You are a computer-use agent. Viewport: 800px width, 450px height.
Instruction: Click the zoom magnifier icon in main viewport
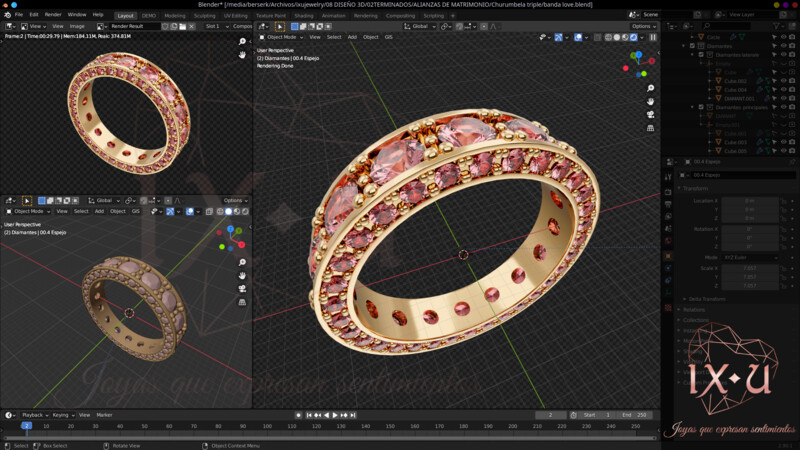[651, 88]
